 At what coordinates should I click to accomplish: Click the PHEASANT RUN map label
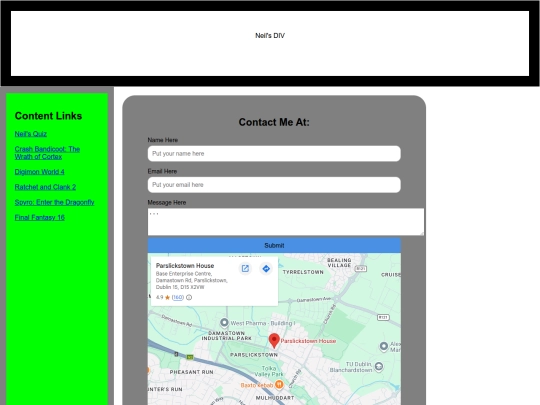(x=191, y=372)
